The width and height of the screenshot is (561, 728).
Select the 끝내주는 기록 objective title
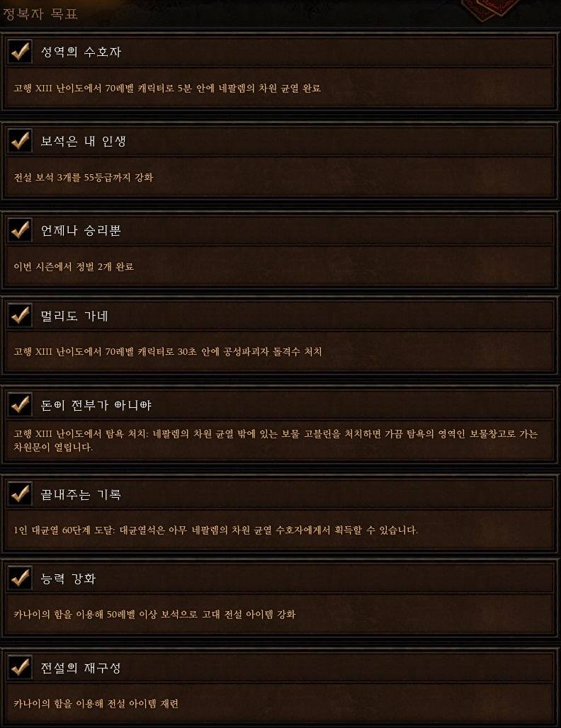click(x=81, y=494)
